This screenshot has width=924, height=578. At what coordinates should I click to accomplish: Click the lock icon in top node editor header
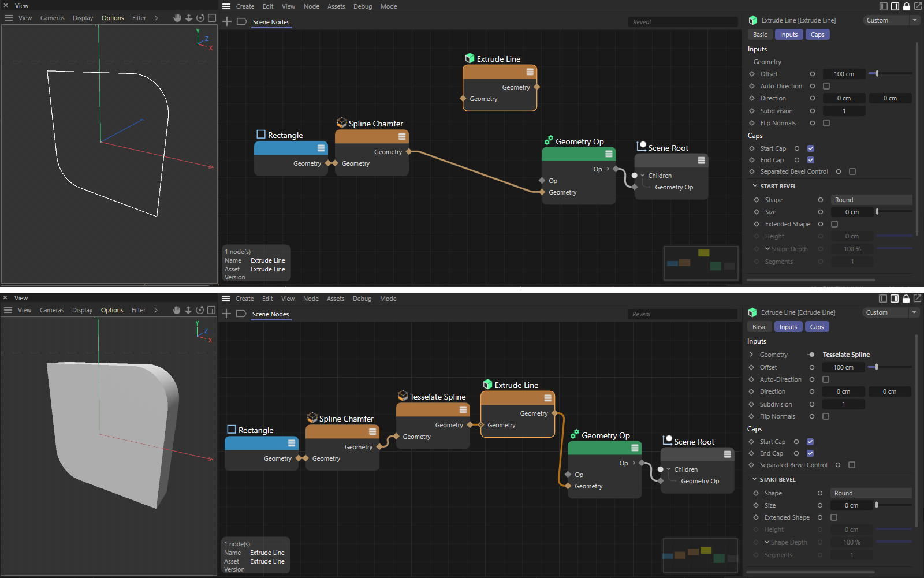(906, 6)
